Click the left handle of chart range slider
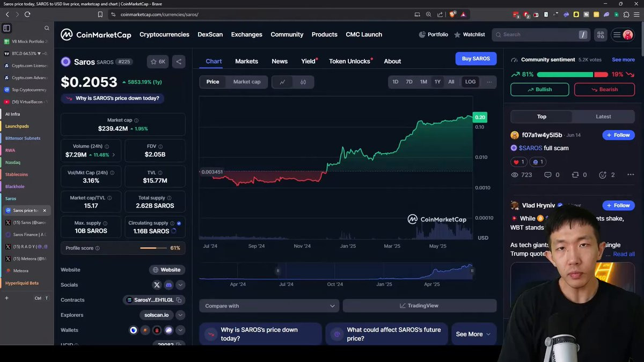The width and height of the screenshot is (644, 362). tap(278, 271)
